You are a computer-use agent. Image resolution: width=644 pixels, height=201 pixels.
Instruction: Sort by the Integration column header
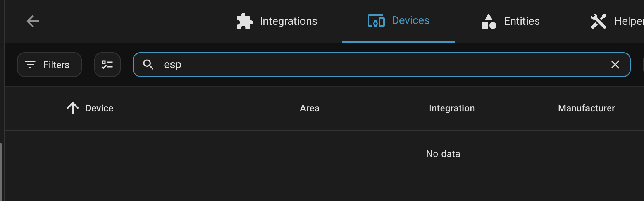coord(452,108)
